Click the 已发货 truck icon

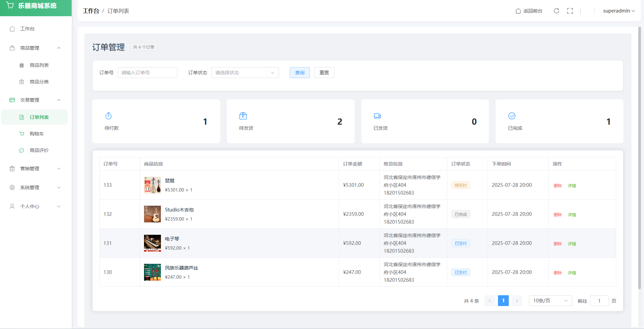[377, 116]
